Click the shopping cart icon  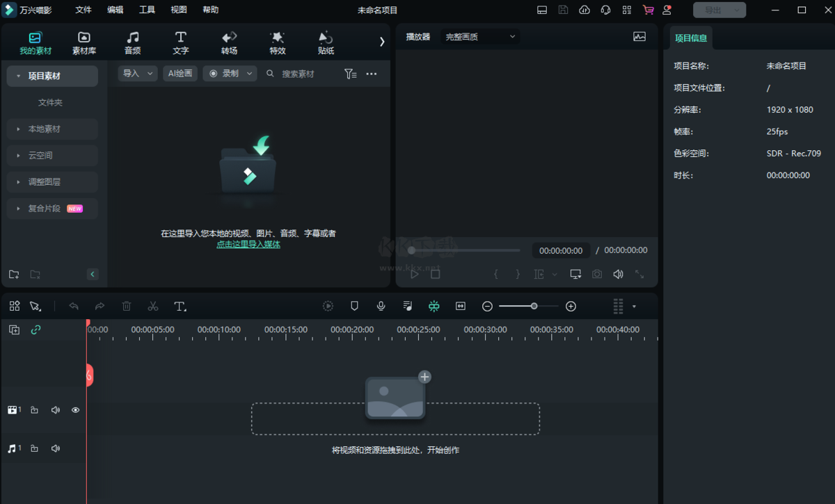pos(648,10)
